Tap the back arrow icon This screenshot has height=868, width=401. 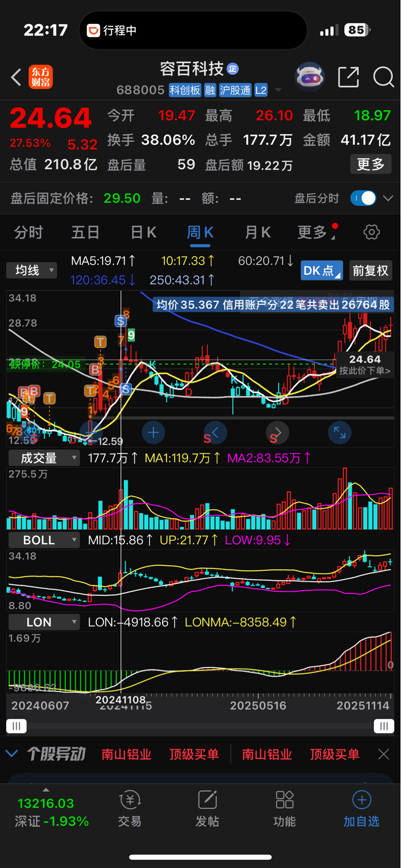click(x=16, y=77)
